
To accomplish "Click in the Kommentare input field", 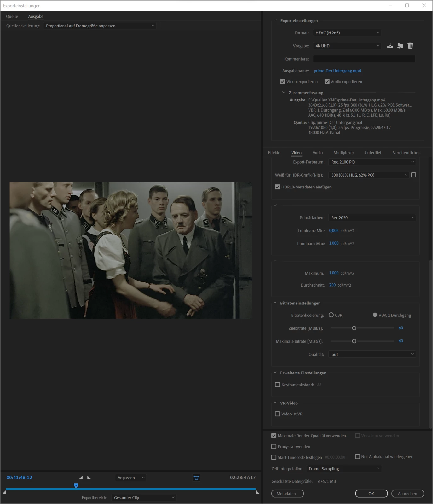I will coord(364,59).
